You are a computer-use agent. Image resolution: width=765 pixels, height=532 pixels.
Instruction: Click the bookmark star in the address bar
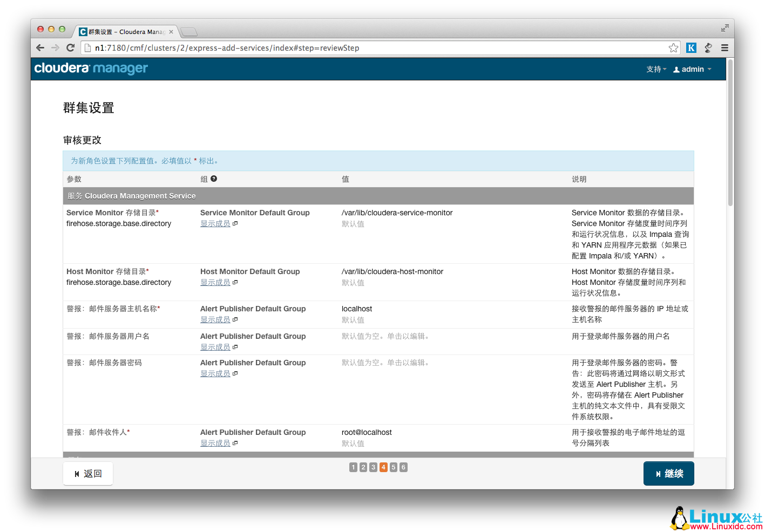point(673,47)
